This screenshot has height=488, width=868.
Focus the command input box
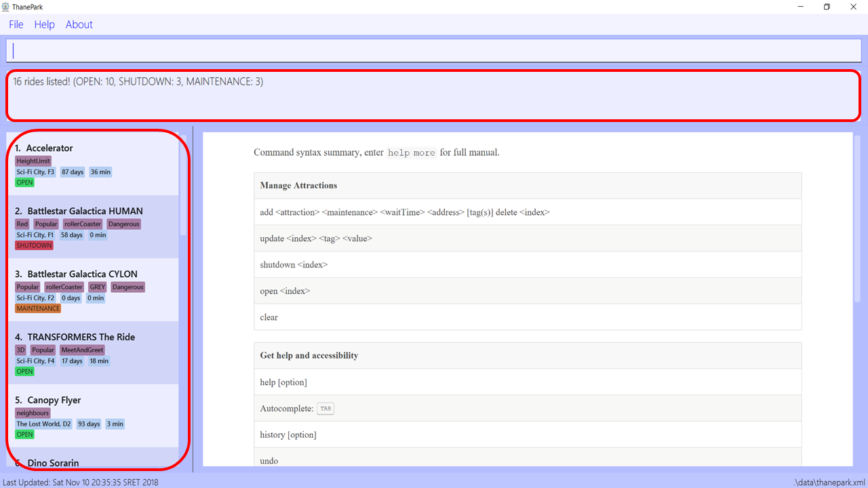click(x=433, y=51)
